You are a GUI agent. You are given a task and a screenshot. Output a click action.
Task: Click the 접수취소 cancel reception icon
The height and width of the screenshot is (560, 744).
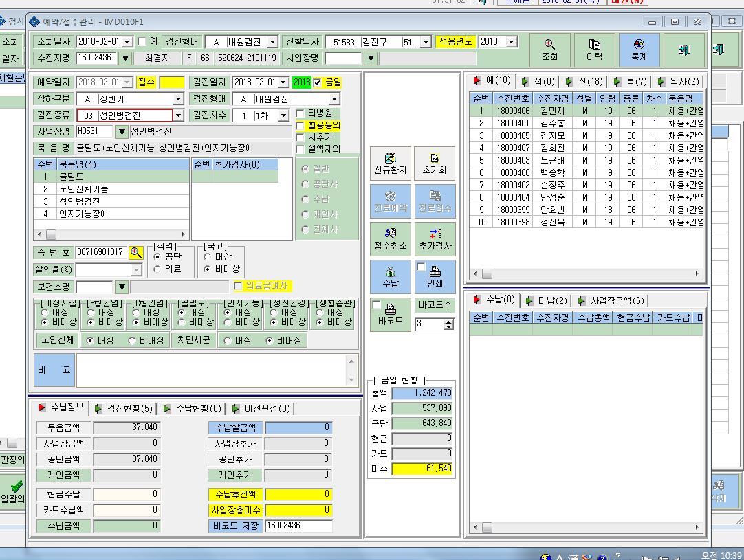(390, 239)
